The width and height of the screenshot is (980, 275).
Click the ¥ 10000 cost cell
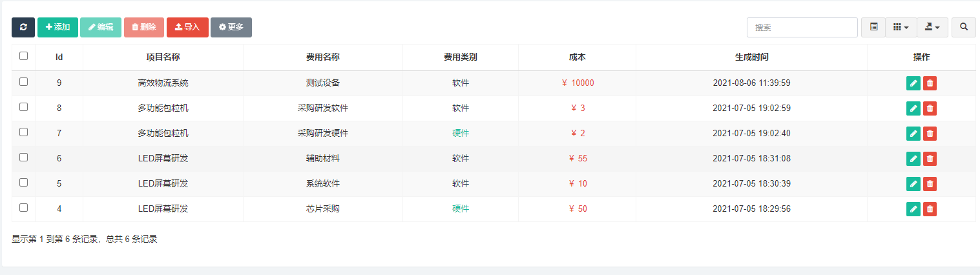(x=577, y=83)
